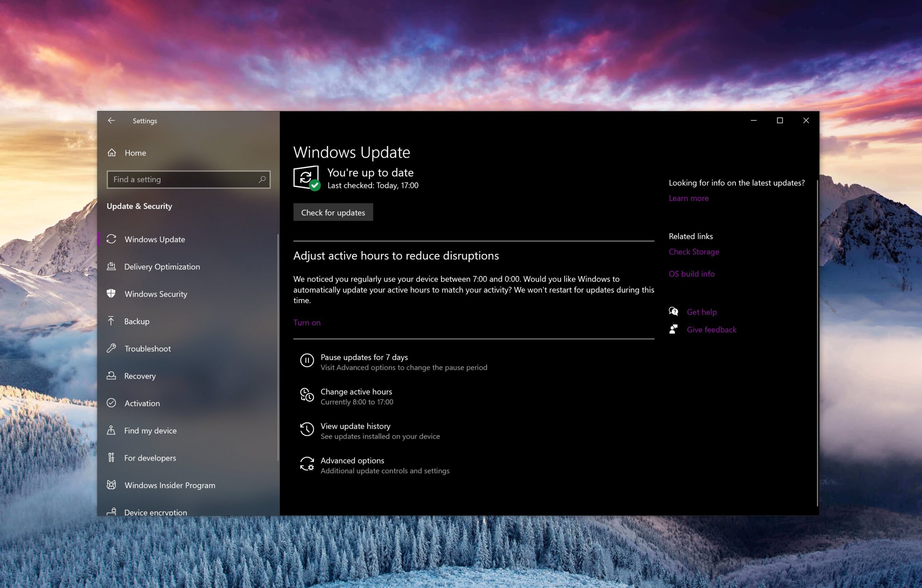Open For developers settings
922x588 pixels.
[x=188, y=458]
